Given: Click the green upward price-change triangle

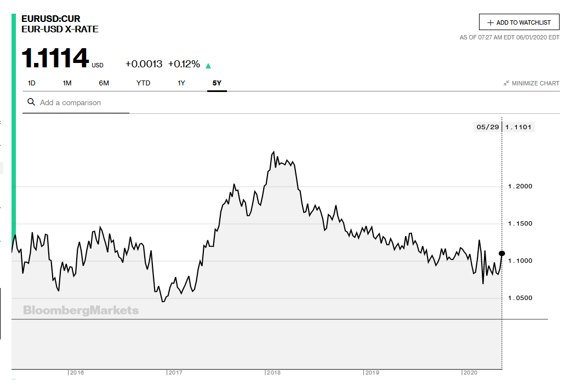Looking at the screenshot, I should coord(208,65).
